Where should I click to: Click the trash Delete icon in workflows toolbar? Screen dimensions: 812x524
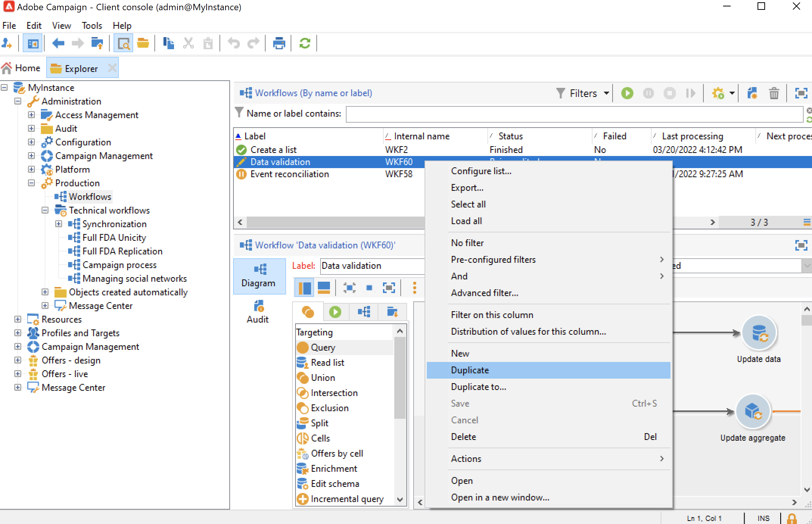(x=774, y=93)
